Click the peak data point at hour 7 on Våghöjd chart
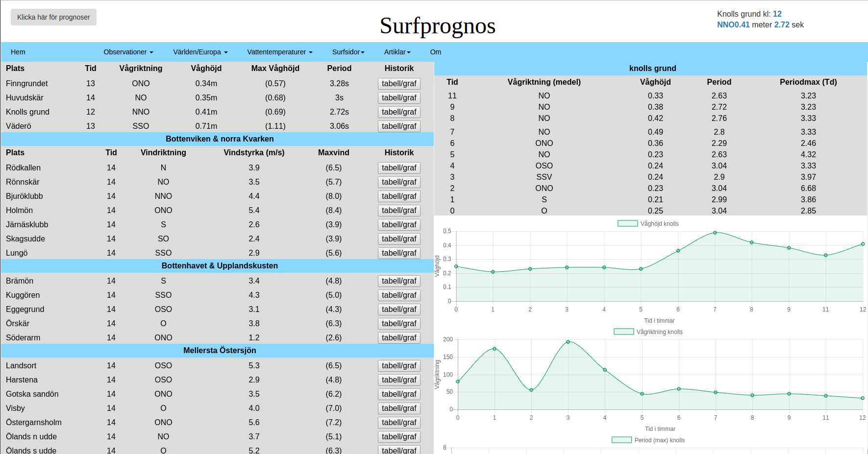This screenshot has width=868, height=454. pyautogui.click(x=715, y=233)
